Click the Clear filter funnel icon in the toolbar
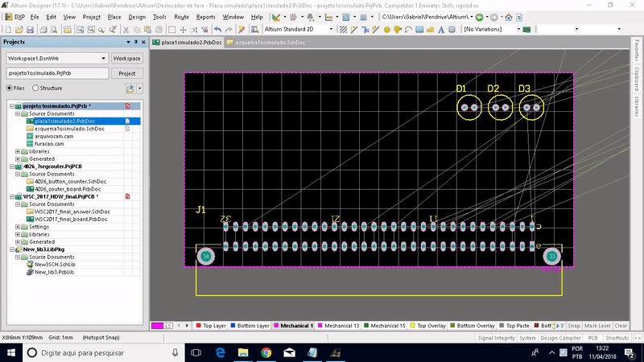 [x=204, y=30]
